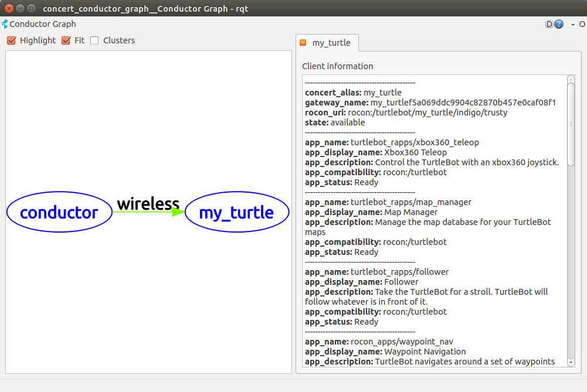Close the rqt window
This screenshot has width=587, height=392.
(x=9, y=8)
